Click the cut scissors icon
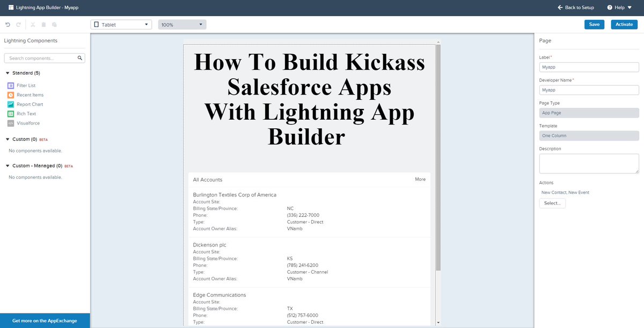This screenshot has width=644, height=328. click(x=33, y=25)
